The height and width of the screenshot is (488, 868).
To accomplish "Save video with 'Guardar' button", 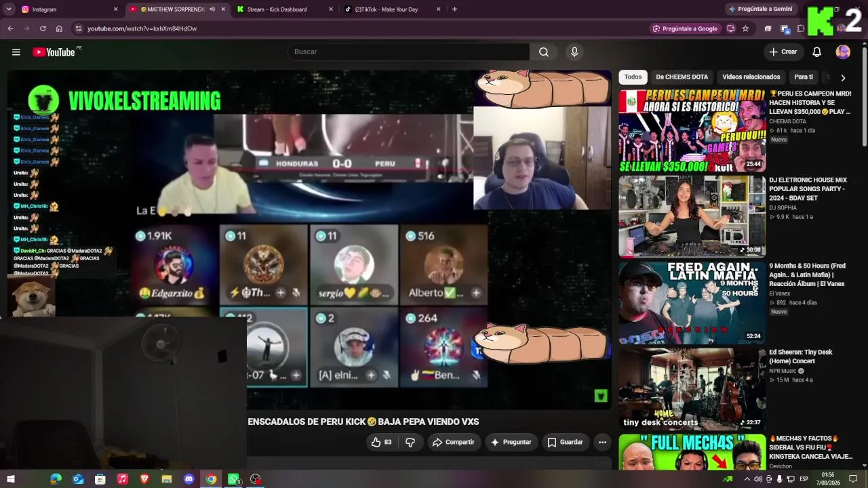I will coord(565,442).
